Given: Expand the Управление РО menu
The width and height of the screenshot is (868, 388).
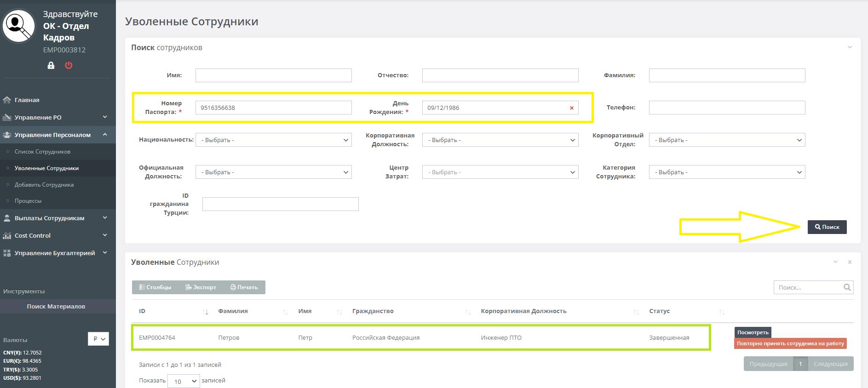Looking at the screenshot, I should click(105, 117).
